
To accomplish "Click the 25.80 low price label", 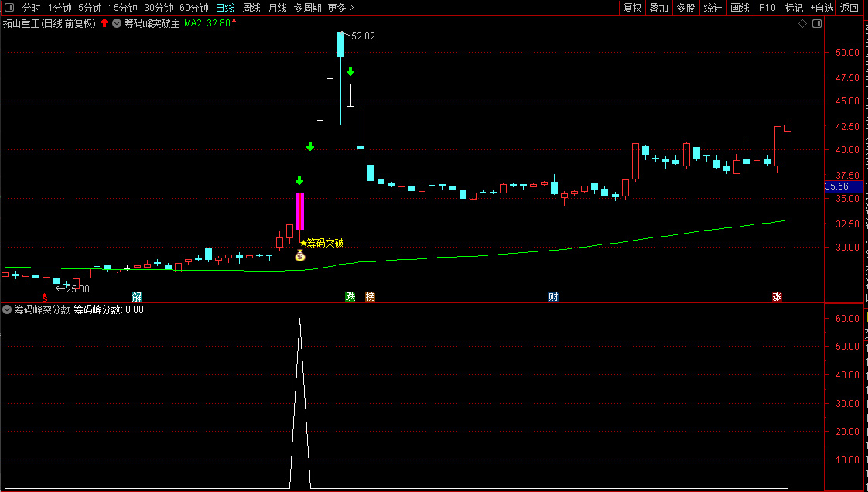I will point(77,289).
